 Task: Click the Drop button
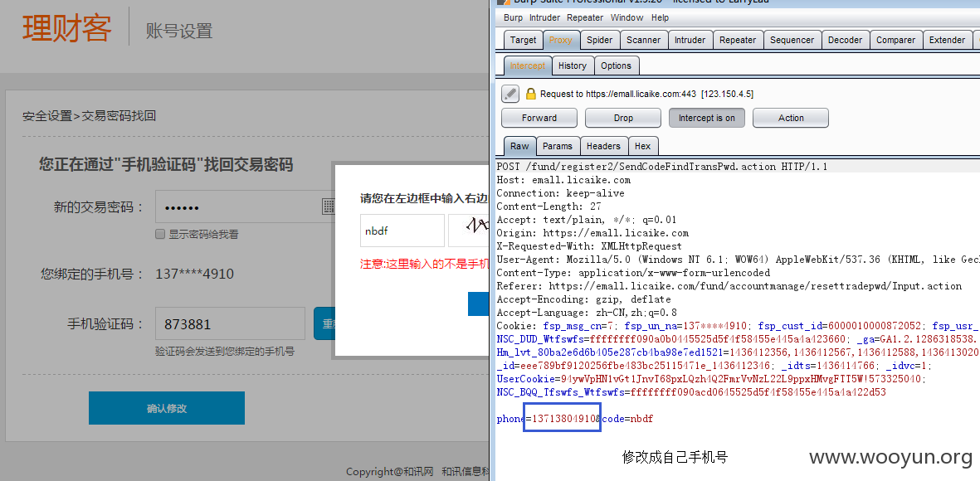coord(623,118)
